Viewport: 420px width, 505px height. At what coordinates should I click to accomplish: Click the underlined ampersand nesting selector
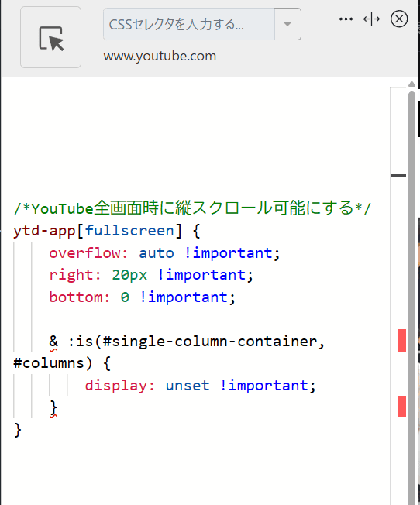53,342
